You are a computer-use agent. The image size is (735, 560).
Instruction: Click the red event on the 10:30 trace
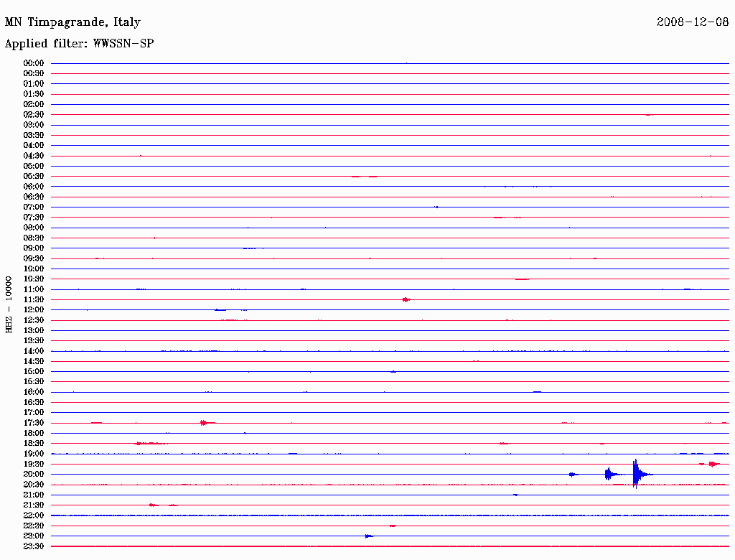point(522,279)
